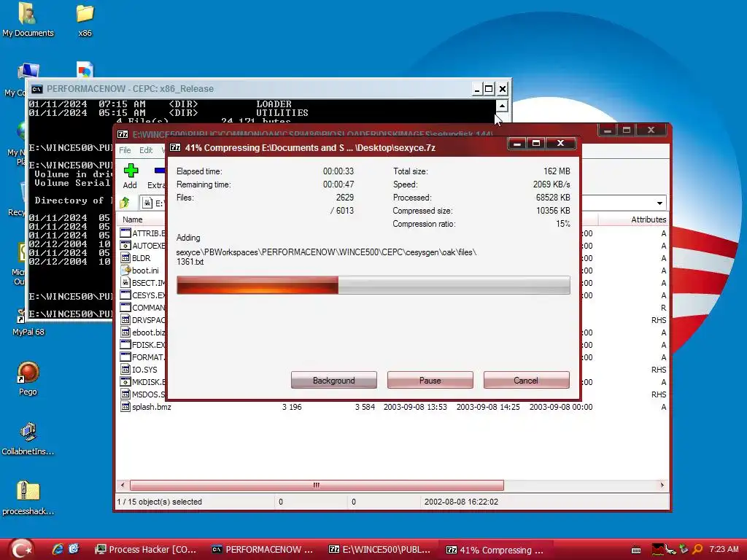Click the Extract icon in 7-Zip toolbar
The height and width of the screenshot is (560, 747).
tap(160, 170)
